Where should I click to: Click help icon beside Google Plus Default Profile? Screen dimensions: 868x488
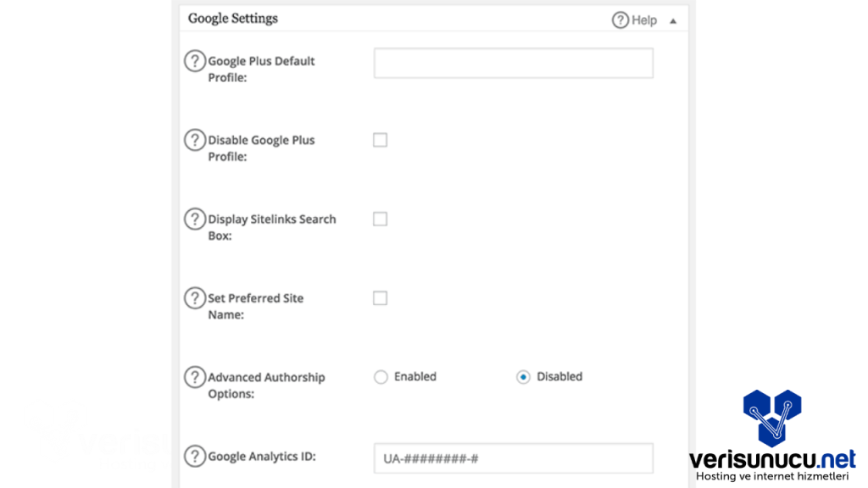[x=195, y=61]
